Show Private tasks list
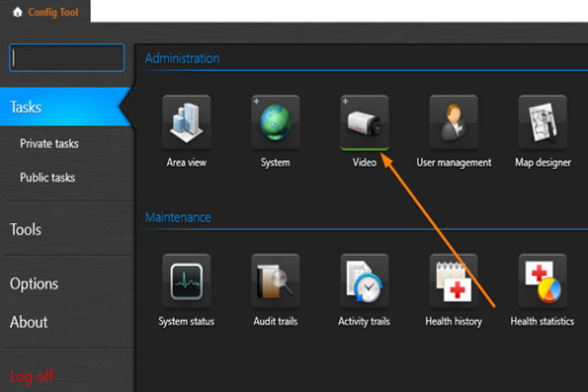 49,143
